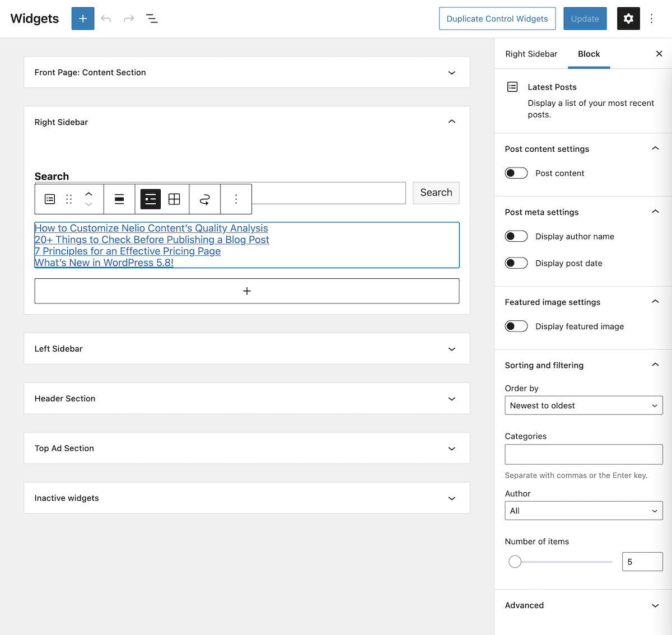Screen dimensions: 672x635
Task: Expand Front Page: Content Section area
Action: coord(247,72)
